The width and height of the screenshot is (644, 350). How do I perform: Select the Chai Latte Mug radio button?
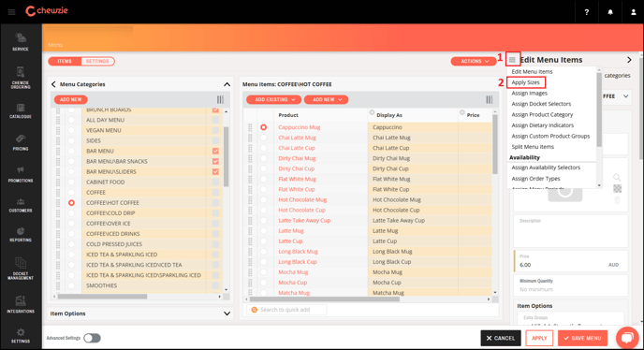click(264, 138)
